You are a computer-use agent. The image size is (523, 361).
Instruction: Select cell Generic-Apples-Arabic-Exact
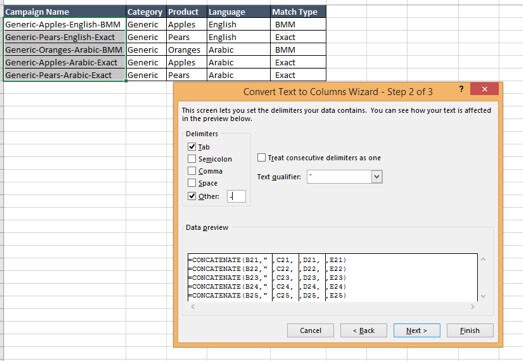pos(65,62)
